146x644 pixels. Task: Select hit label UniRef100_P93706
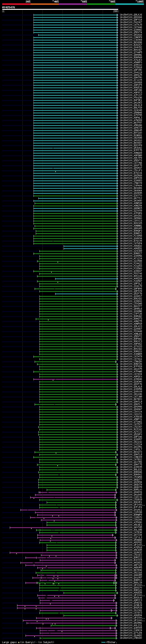131,273
